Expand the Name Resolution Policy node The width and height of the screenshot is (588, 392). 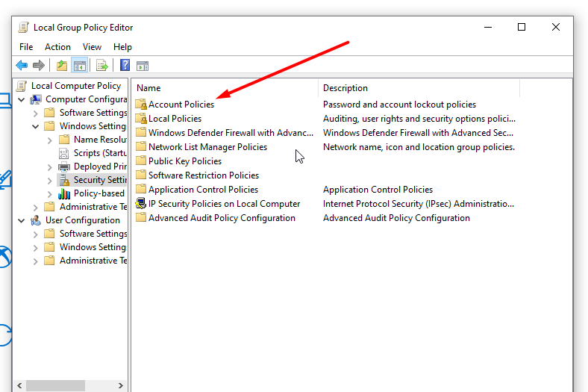click(50, 140)
